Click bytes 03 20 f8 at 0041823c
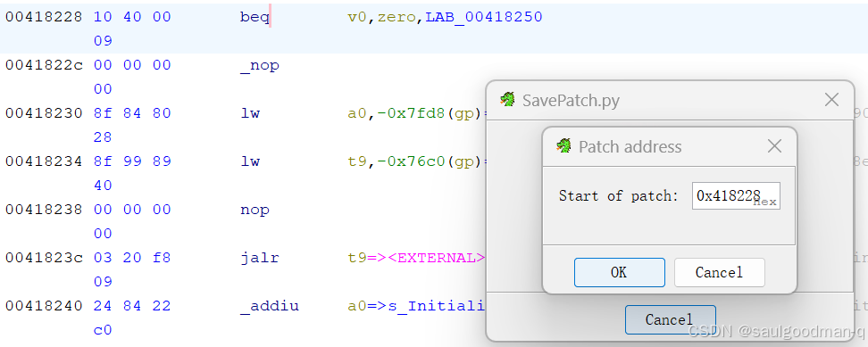Viewport: 868px width, 347px height. point(132,258)
